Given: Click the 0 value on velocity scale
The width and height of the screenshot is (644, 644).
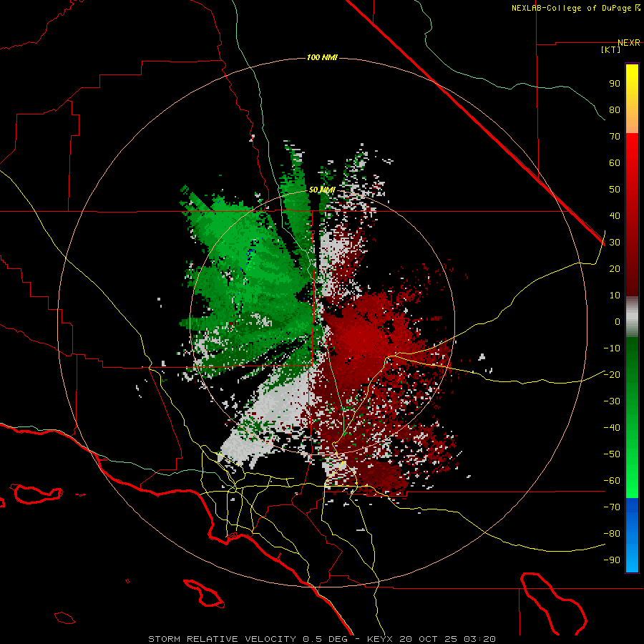Looking at the screenshot, I should (618, 321).
